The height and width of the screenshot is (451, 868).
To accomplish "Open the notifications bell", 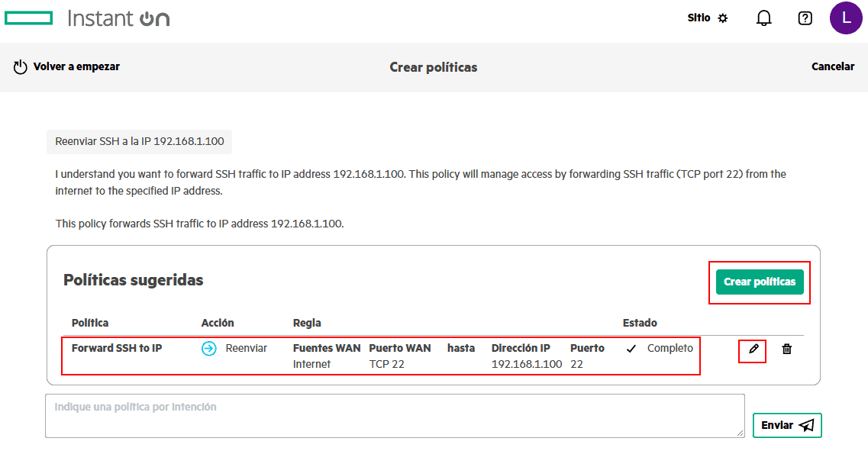I will tap(763, 18).
